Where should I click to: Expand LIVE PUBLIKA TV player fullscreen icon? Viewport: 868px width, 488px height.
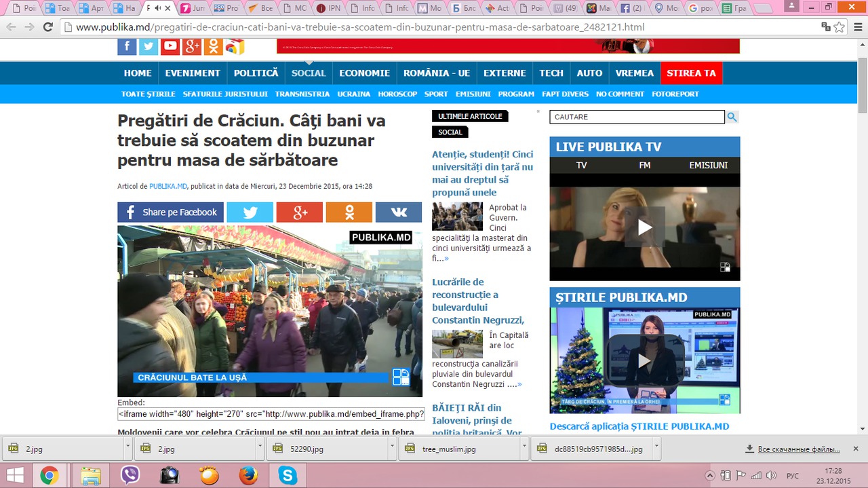tap(725, 267)
